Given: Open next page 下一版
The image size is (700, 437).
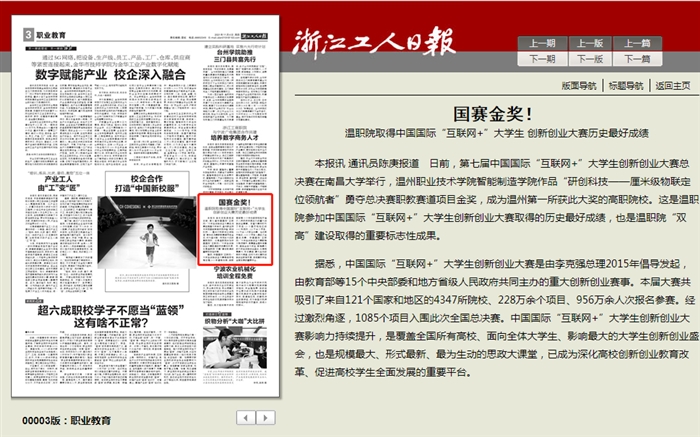Looking at the screenshot, I should click(590, 58).
